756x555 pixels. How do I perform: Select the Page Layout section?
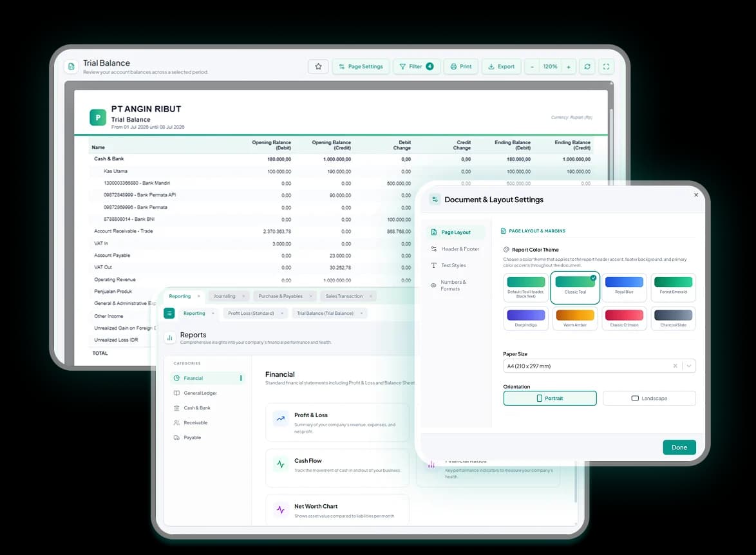point(455,232)
